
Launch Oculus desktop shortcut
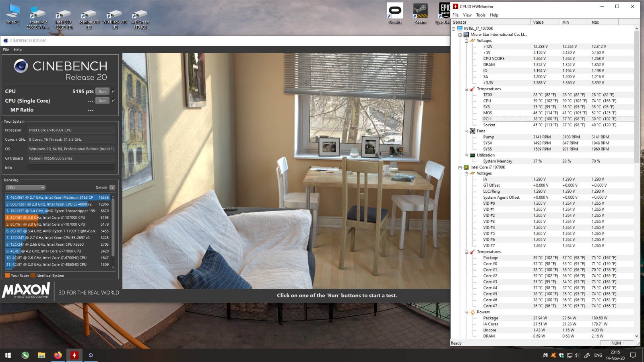[395, 14]
